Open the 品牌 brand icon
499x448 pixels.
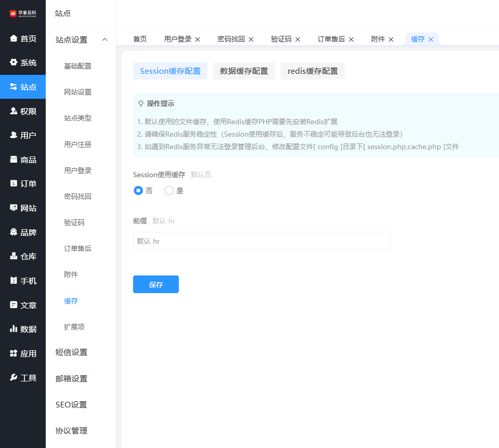[x=14, y=232]
